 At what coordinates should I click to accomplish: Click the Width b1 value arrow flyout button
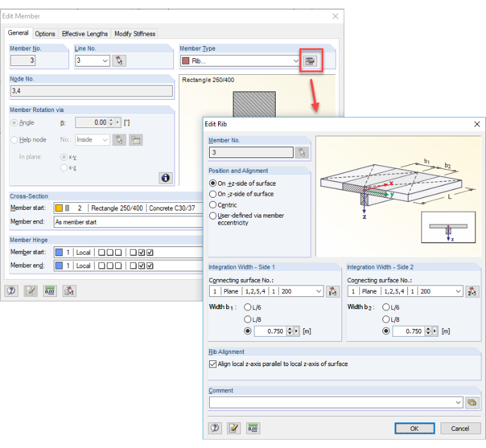(x=297, y=331)
